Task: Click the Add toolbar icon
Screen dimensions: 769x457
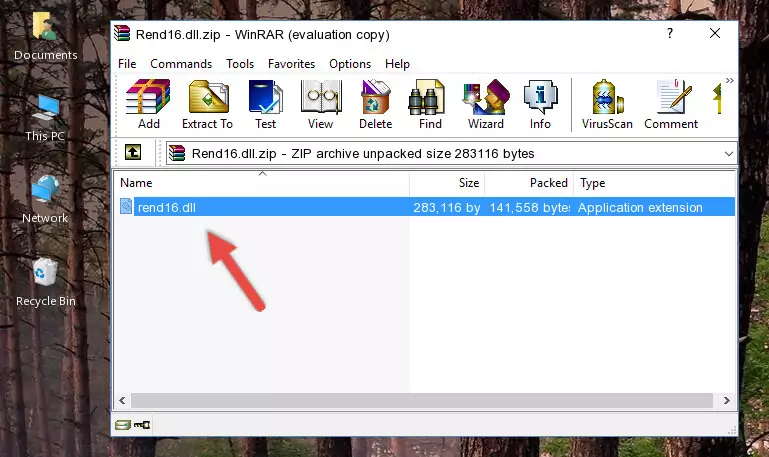Action: point(148,104)
